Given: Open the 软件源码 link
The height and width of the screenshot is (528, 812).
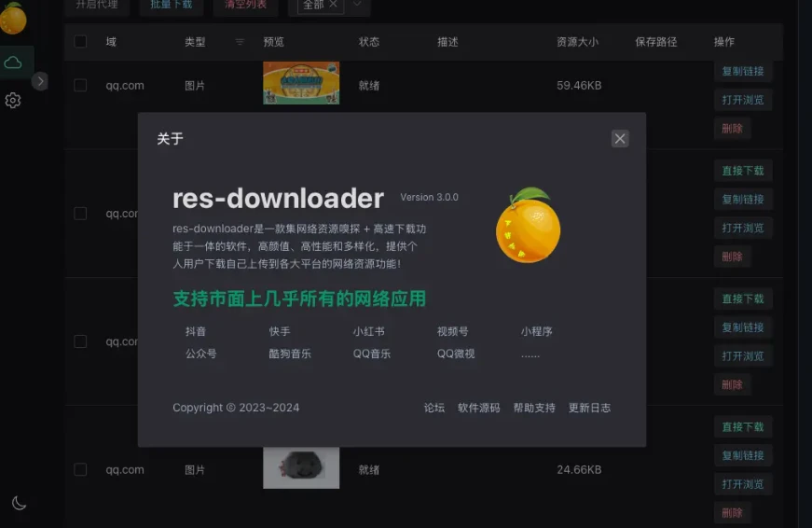Looking at the screenshot, I should click(x=478, y=408).
